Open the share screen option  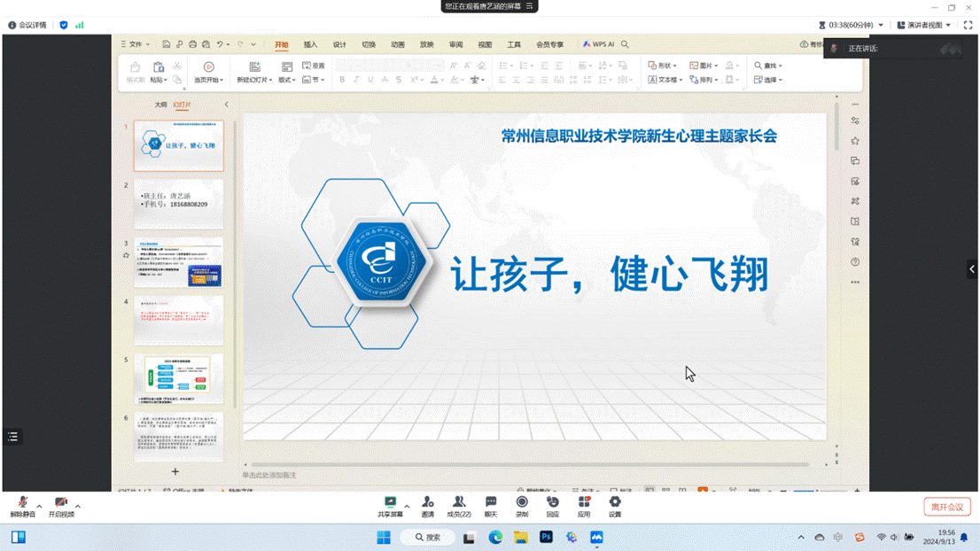390,507
